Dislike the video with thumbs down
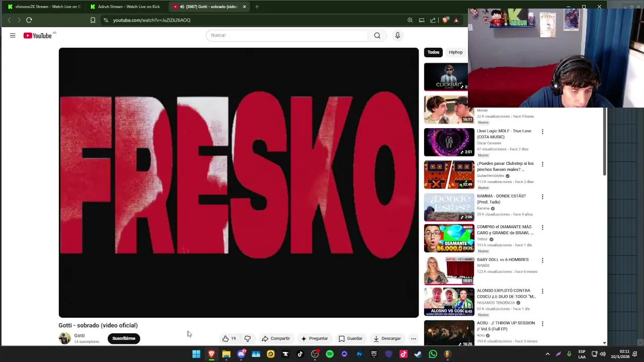This screenshot has width=644, height=362. [248, 338]
